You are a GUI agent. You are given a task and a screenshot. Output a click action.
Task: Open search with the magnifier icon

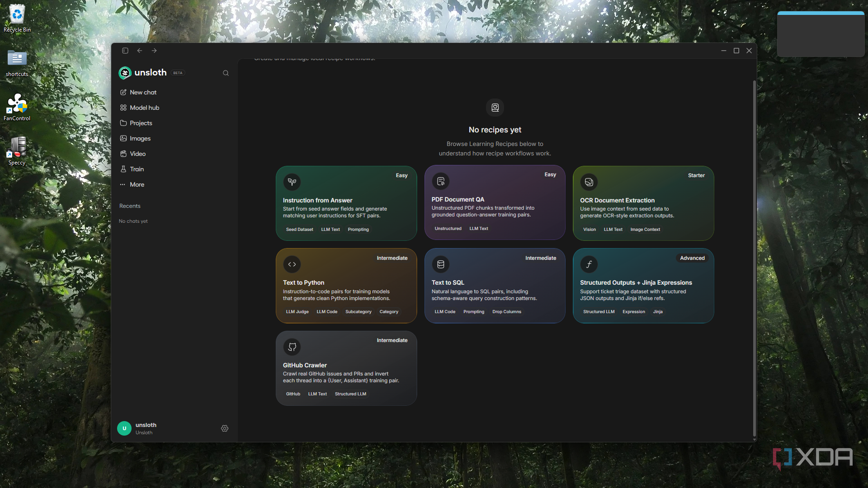(226, 73)
